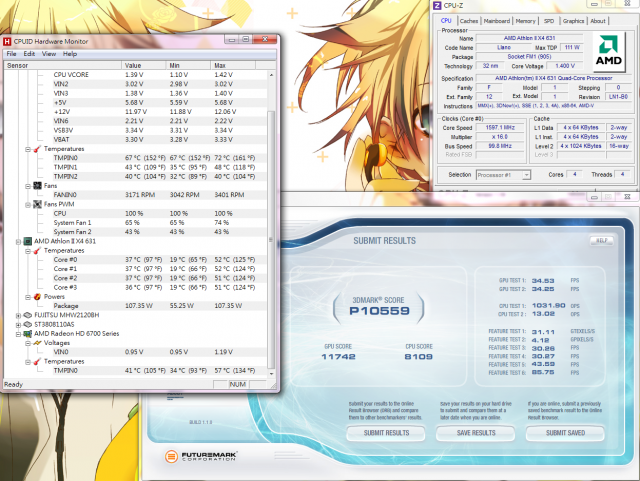Click the P10559 3DMark score

pos(379,311)
